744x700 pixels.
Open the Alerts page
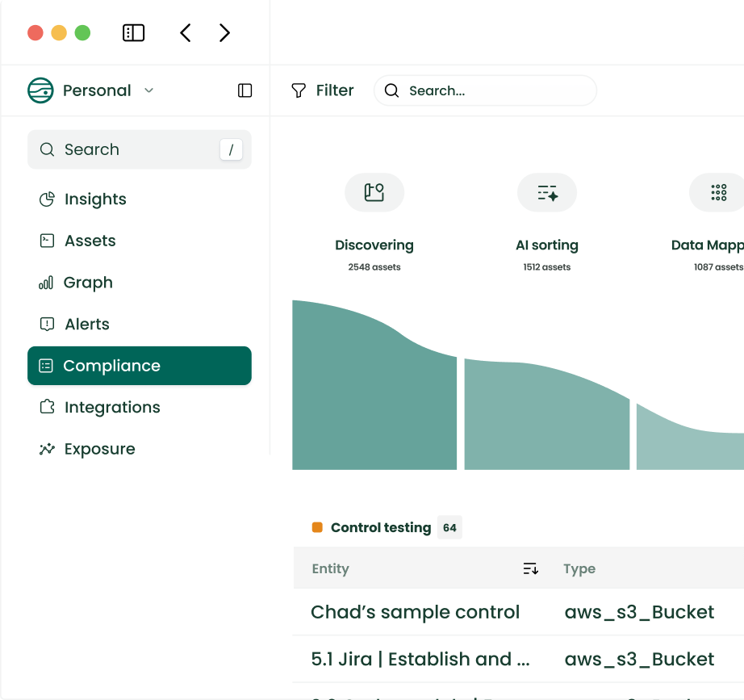87,324
